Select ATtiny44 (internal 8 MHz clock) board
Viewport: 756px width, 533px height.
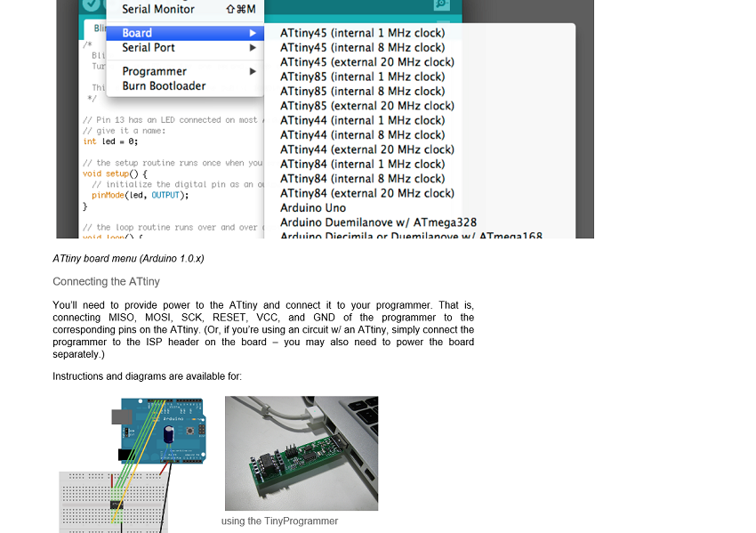pos(362,135)
